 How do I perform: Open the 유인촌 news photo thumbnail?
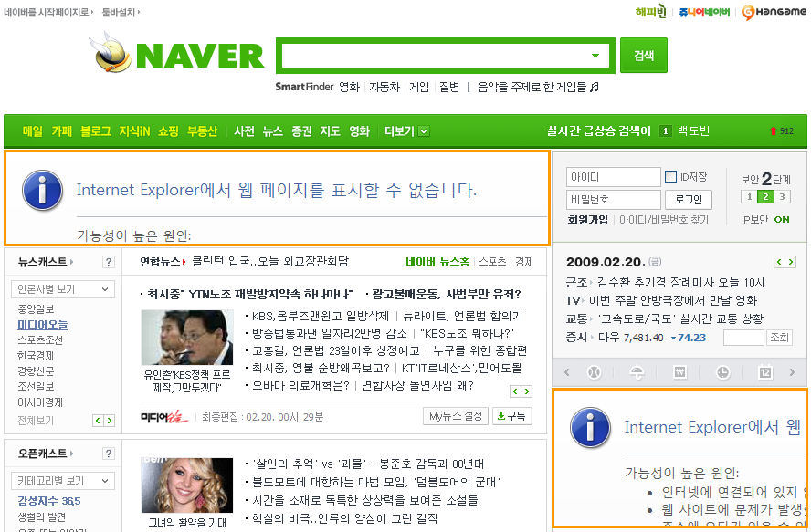(186, 338)
